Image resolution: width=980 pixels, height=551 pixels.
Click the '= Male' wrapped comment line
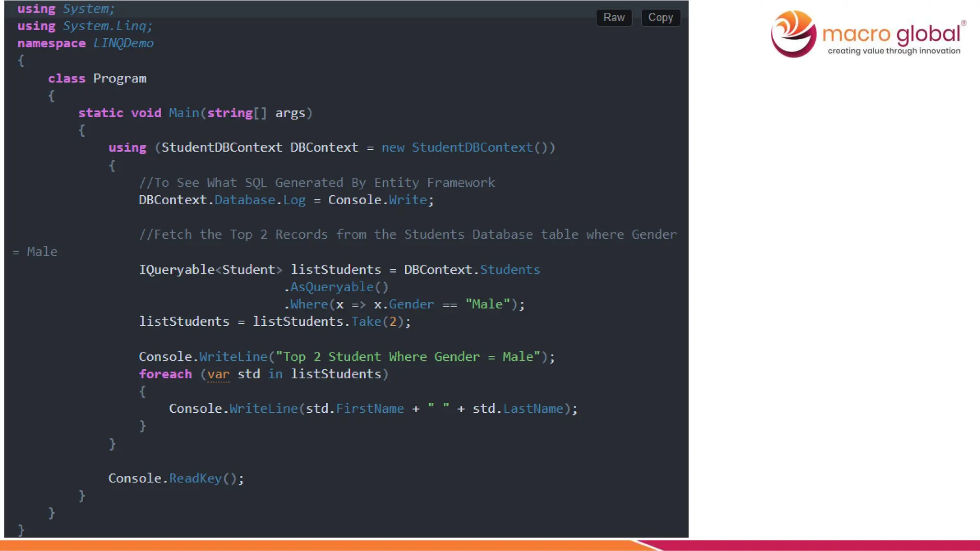[x=34, y=252]
